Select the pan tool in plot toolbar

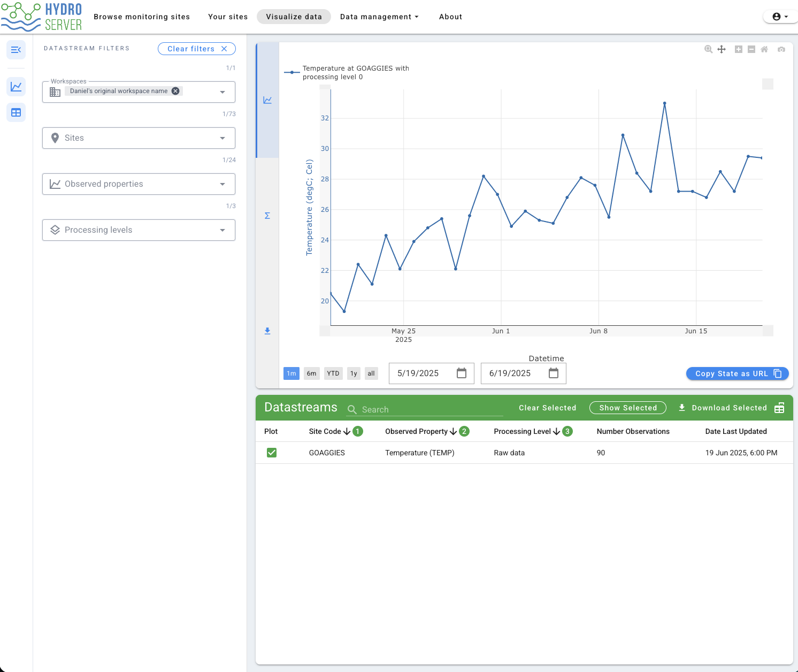[x=722, y=49]
